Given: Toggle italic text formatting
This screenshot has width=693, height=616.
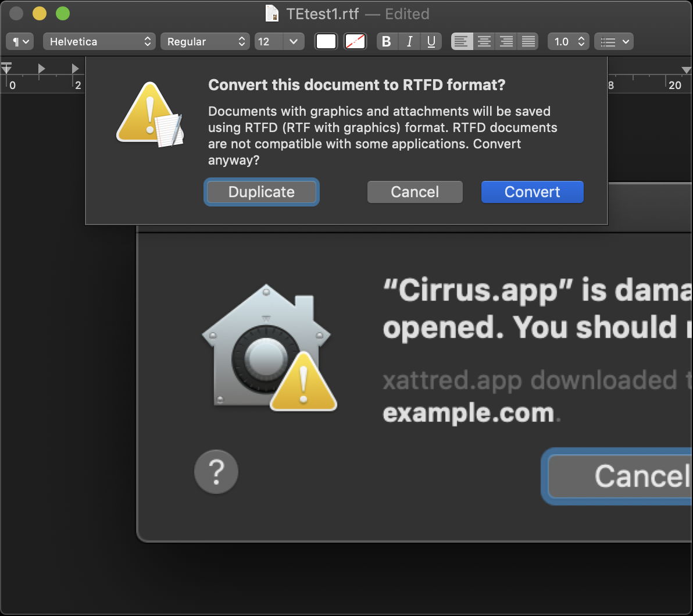Looking at the screenshot, I should click(x=409, y=42).
